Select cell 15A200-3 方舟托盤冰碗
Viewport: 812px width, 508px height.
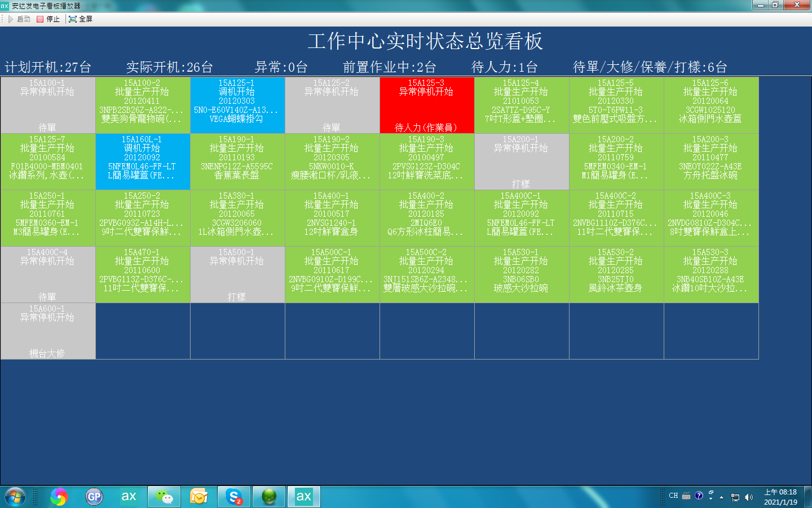[711, 161]
